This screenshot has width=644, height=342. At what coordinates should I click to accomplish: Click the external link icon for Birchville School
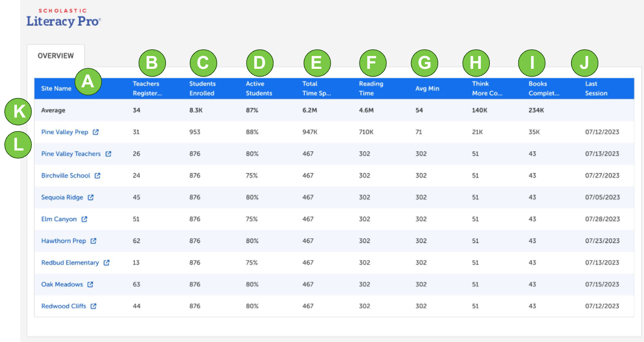pyautogui.click(x=97, y=176)
